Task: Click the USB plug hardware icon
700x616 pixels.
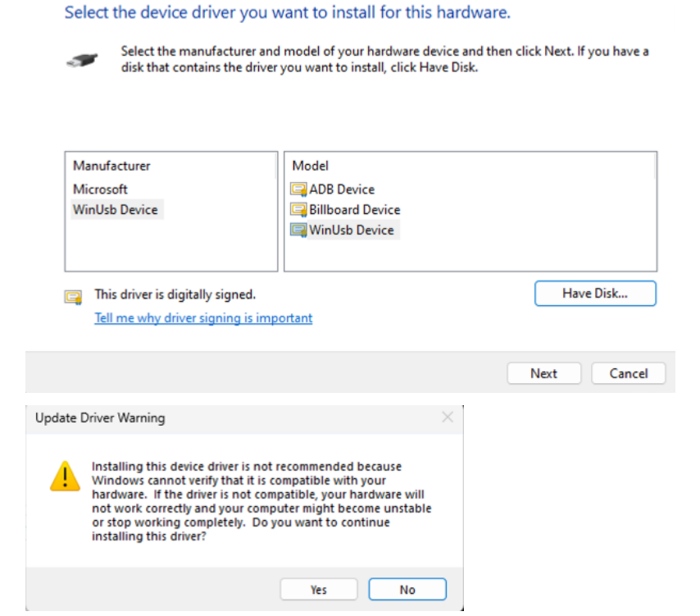Action: point(83,61)
